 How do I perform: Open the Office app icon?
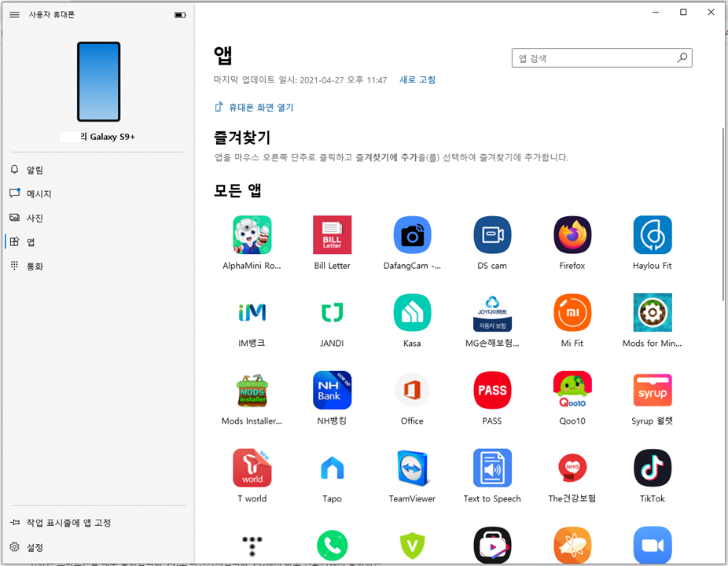[412, 390]
